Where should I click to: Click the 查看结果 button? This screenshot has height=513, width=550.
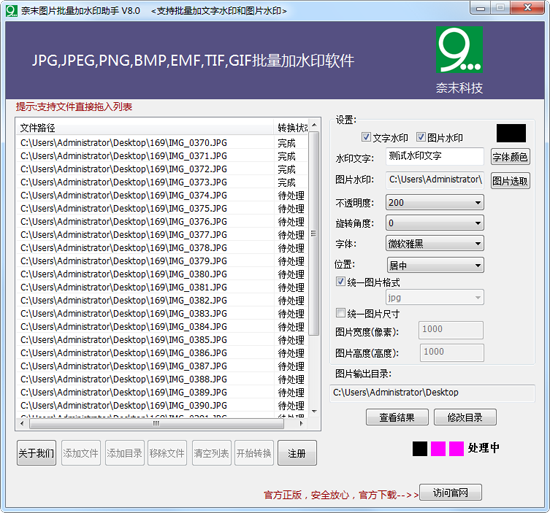pyautogui.click(x=397, y=417)
